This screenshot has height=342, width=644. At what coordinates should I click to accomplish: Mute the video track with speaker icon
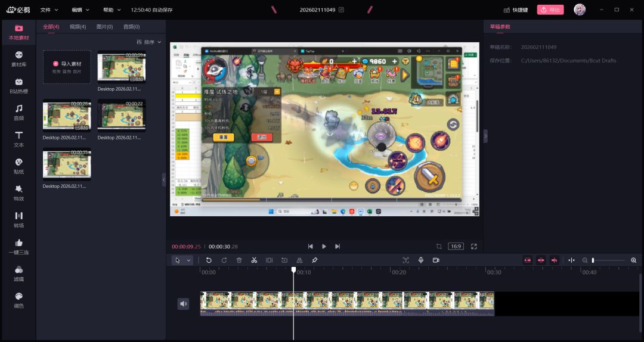183,304
